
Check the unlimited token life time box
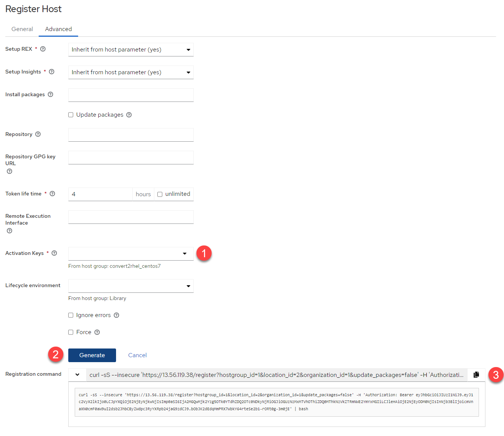(x=160, y=194)
